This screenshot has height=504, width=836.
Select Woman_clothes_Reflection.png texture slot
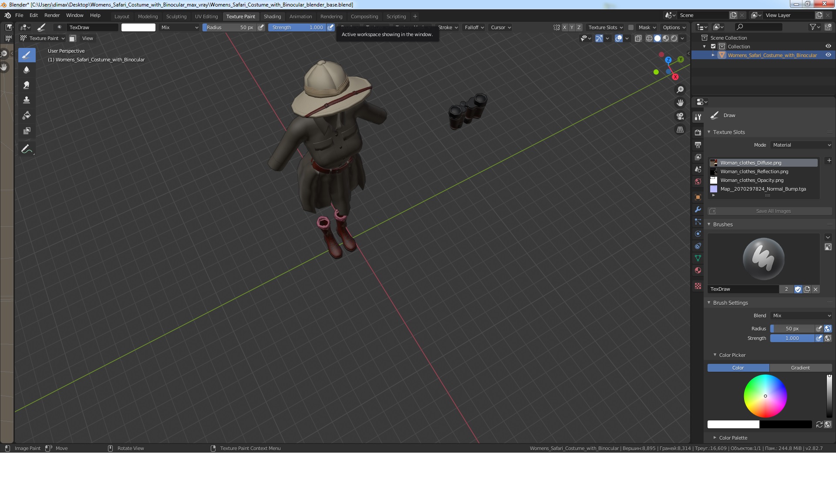763,171
